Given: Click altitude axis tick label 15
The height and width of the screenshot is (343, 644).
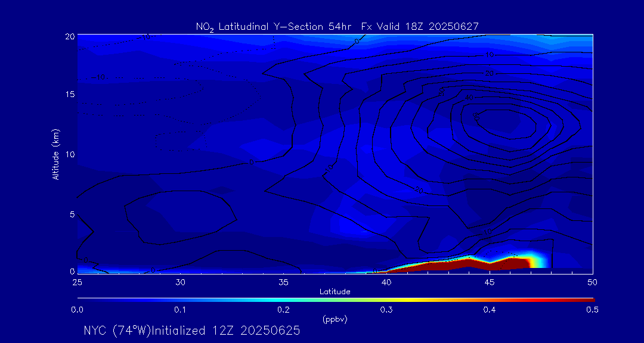Looking at the screenshot, I should (x=70, y=94).
